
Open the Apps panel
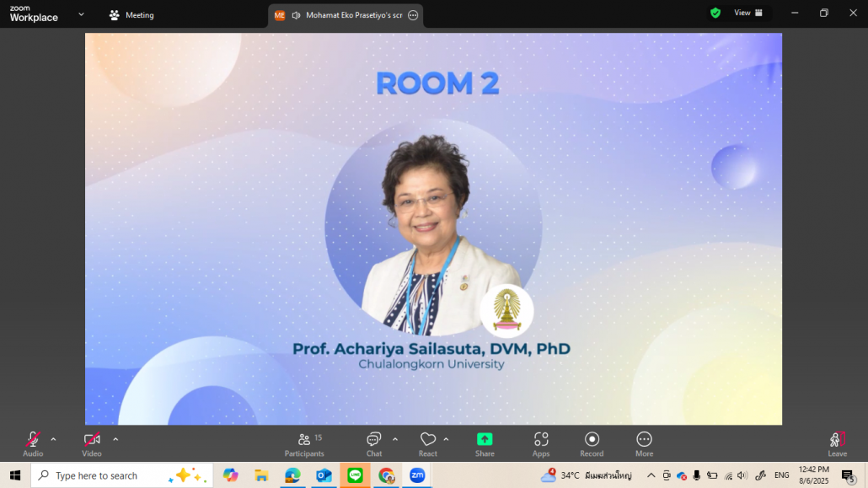[x=541, y=444]
